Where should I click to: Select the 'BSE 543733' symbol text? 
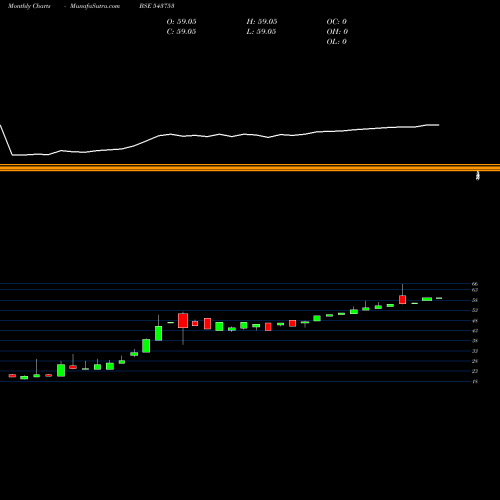click(x=157, y=6)
